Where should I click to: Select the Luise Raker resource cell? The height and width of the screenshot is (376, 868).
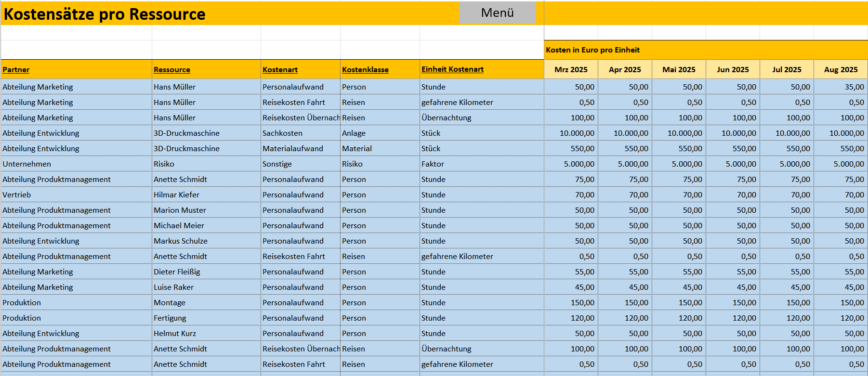coord(206,287)
